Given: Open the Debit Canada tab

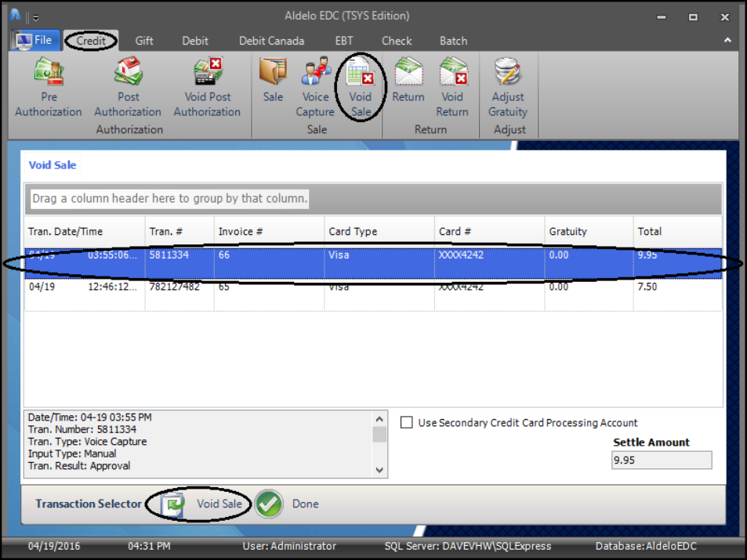Looking at the screenshot, I should pyautogui.click(x=271, y=41).
